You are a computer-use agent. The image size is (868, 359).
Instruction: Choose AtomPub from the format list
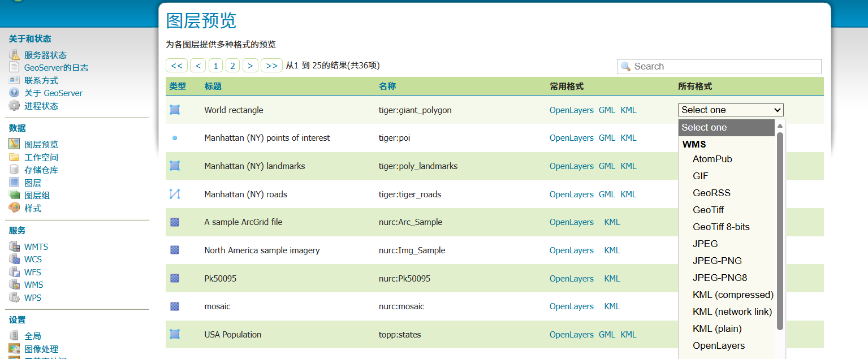[x=712, y=159]
